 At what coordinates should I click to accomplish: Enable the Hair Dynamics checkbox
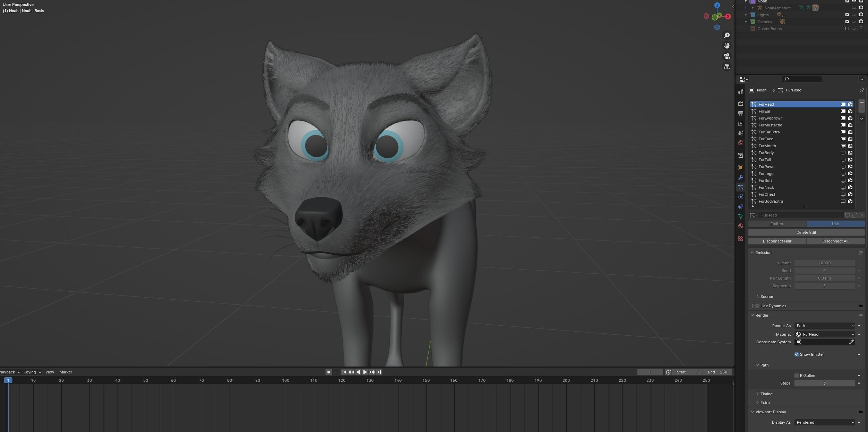click(757, 306)
